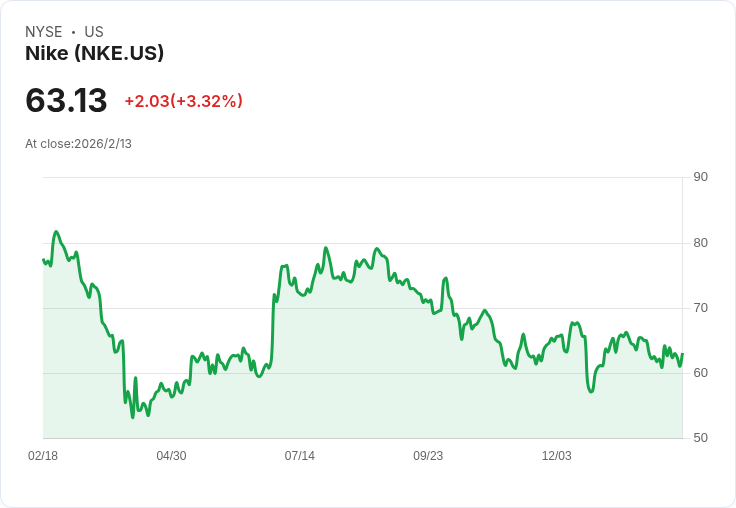Click the 80 price axis label
The width and height of the screenshot is (736, 508).
[x=701, y=243]
